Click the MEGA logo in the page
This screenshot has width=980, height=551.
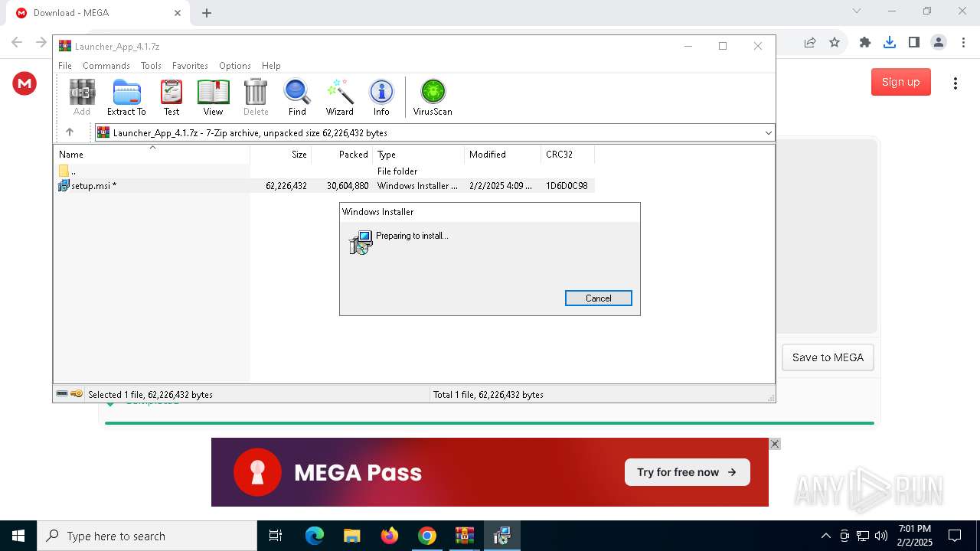click(x=24, y=83)
